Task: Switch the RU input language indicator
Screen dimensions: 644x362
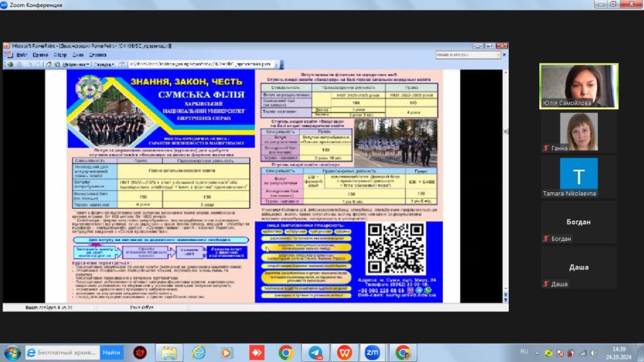Action: pyautogui.click(x=524, y=352)
